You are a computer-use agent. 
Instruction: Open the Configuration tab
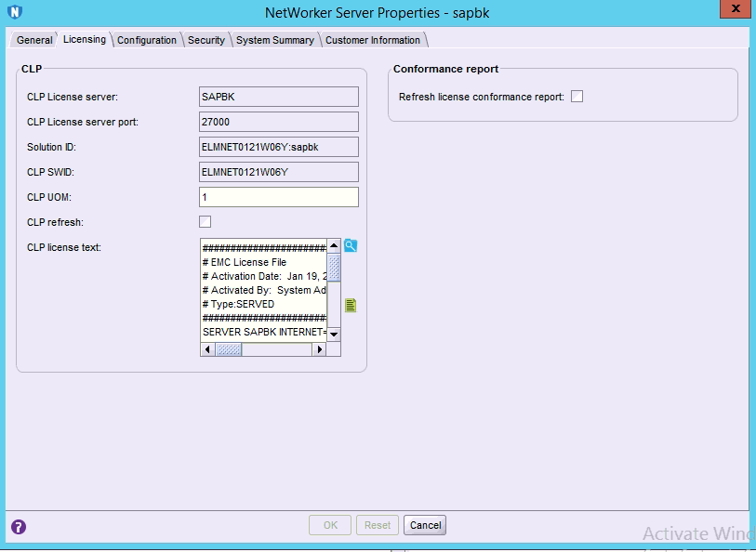(x=146, y=40)
